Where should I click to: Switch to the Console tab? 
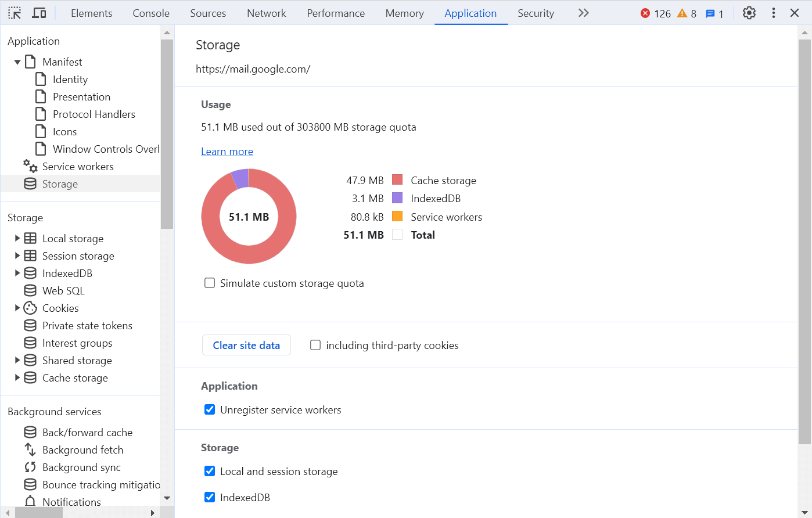point(151,13)
